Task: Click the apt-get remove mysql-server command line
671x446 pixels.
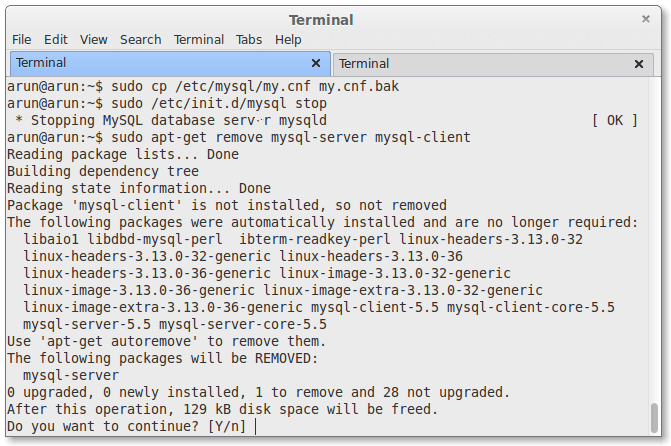Action: [239, 137]
